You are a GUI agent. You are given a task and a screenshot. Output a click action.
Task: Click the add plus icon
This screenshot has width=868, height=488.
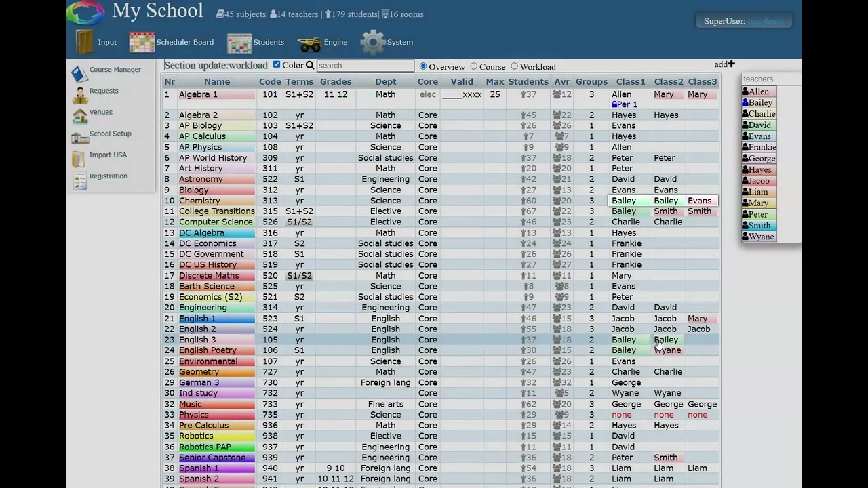(x=732, y=64)
